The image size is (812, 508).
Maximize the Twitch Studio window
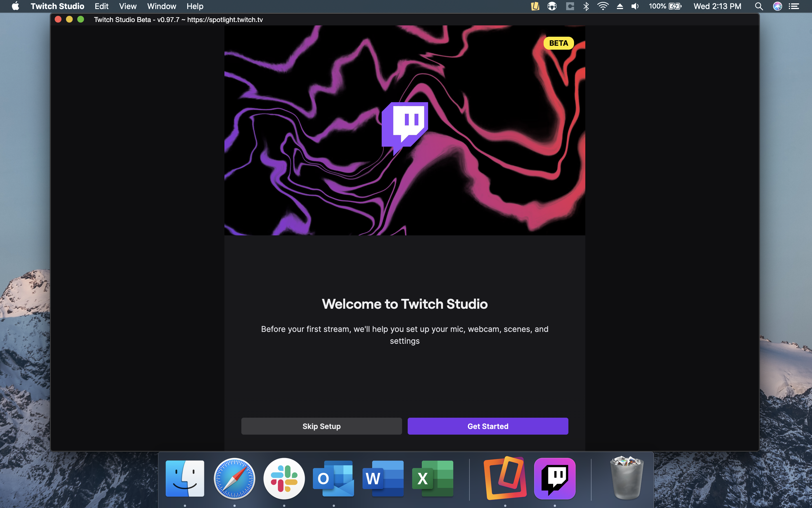click(81, 19)
